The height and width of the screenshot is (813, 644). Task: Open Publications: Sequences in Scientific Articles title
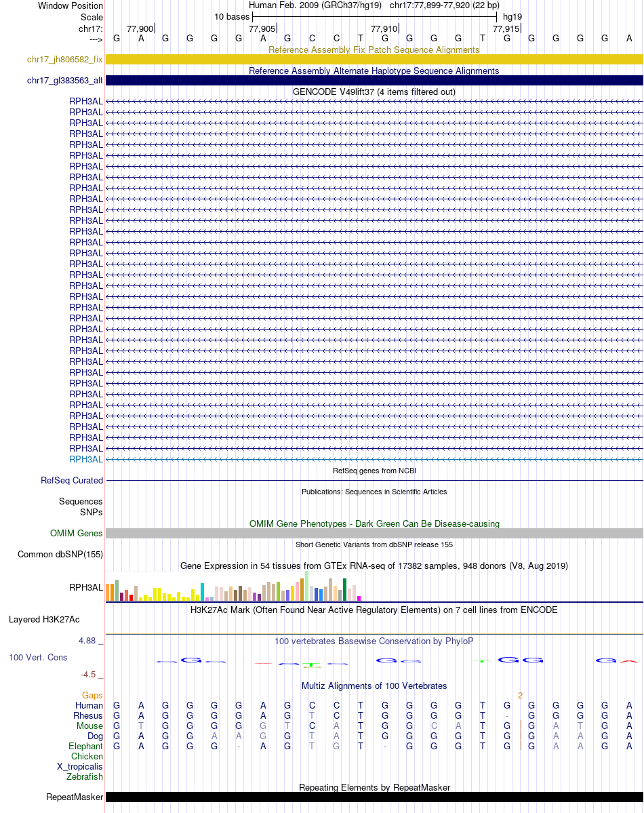[x=374, y=492]
